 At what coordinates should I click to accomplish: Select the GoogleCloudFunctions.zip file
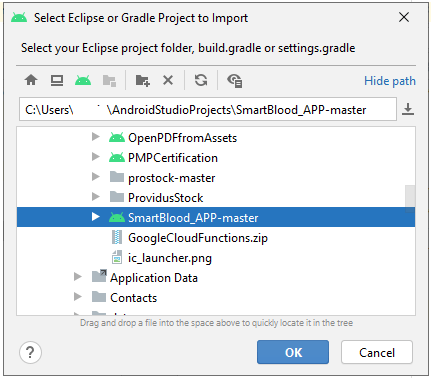point(216,237)
